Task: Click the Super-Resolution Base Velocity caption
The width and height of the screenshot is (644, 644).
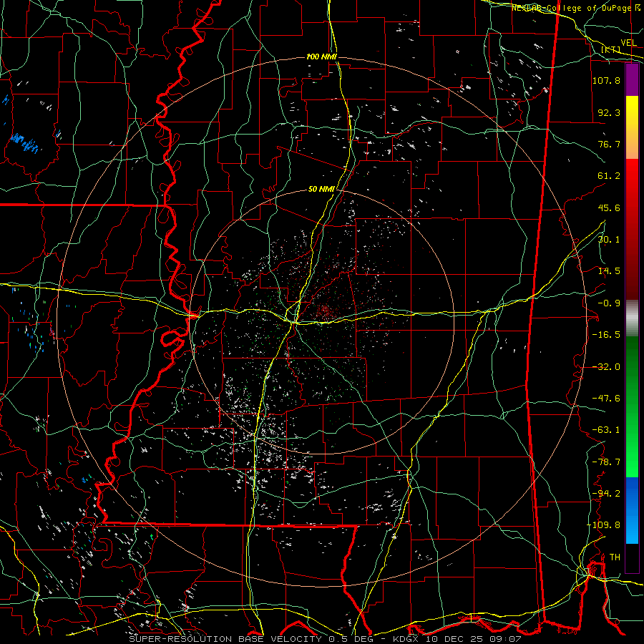Action: 325,639
